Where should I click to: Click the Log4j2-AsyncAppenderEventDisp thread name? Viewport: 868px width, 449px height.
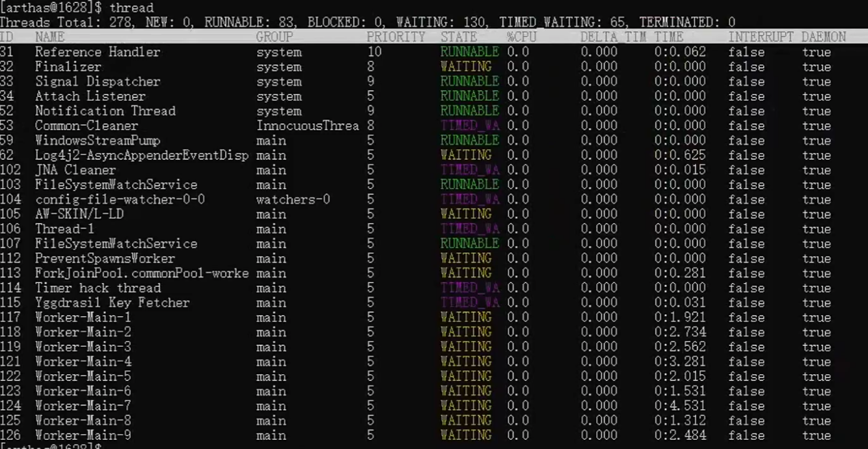coord(142,156)
